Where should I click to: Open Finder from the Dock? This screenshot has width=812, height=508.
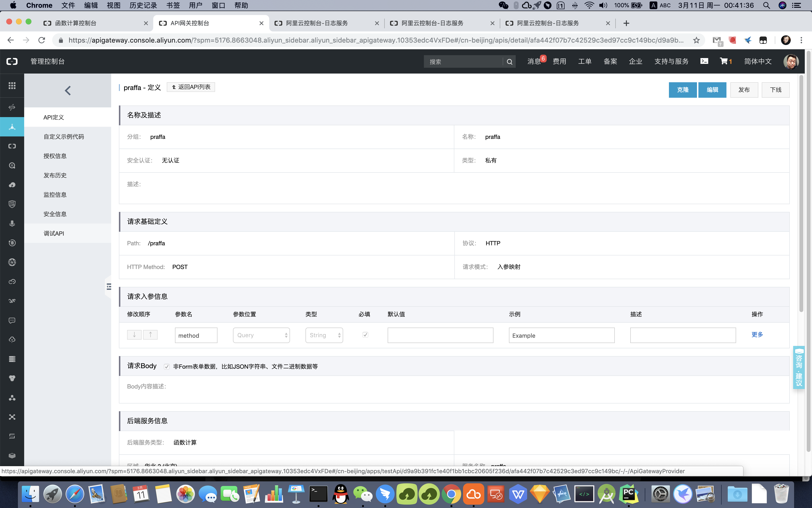pyautogui.click(x=30, y=494)
